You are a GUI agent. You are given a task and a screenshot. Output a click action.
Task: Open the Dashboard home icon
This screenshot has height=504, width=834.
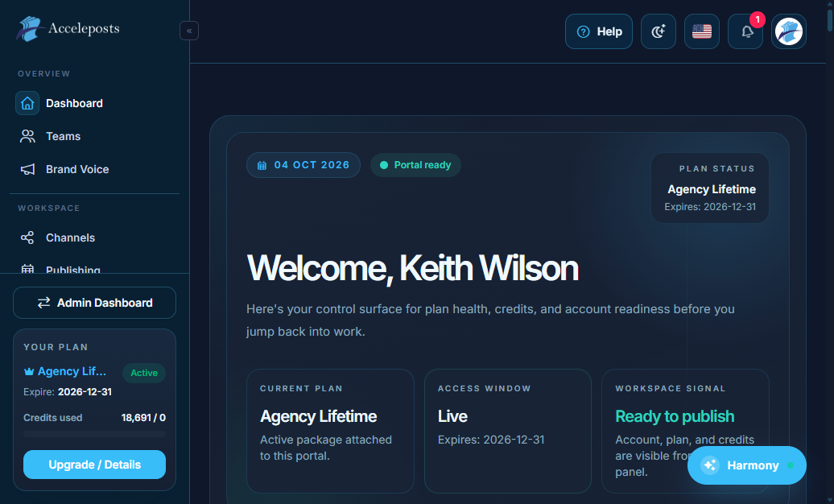(27, 103)
